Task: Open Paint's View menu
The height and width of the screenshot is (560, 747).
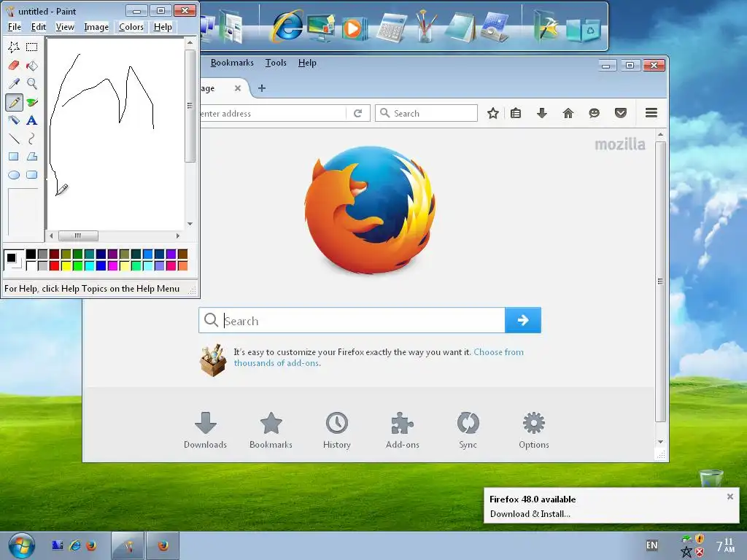Action: pos(65,27)
